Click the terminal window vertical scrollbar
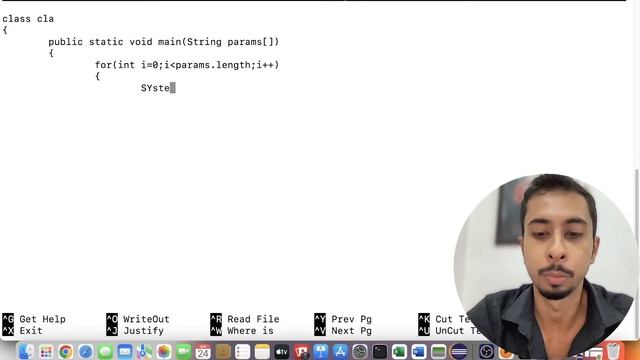This screenshot has width=640, height=360. pyautogui.click(x=637, y=253)
